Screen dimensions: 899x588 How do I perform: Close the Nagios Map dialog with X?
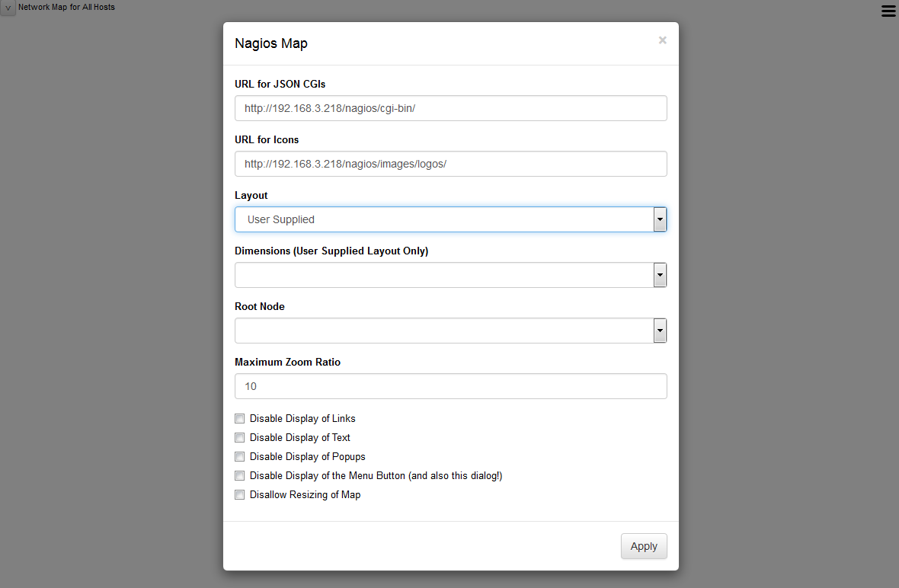pos(662,40)
